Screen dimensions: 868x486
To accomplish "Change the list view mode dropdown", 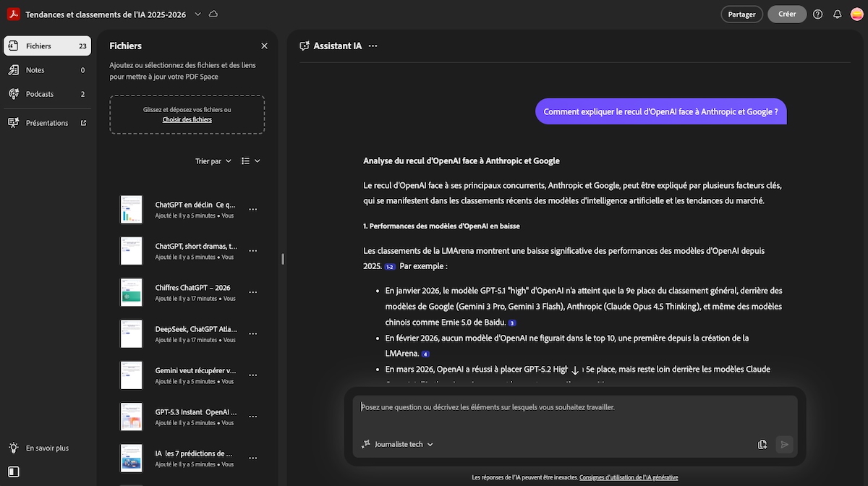I will [x=250, y=161].
